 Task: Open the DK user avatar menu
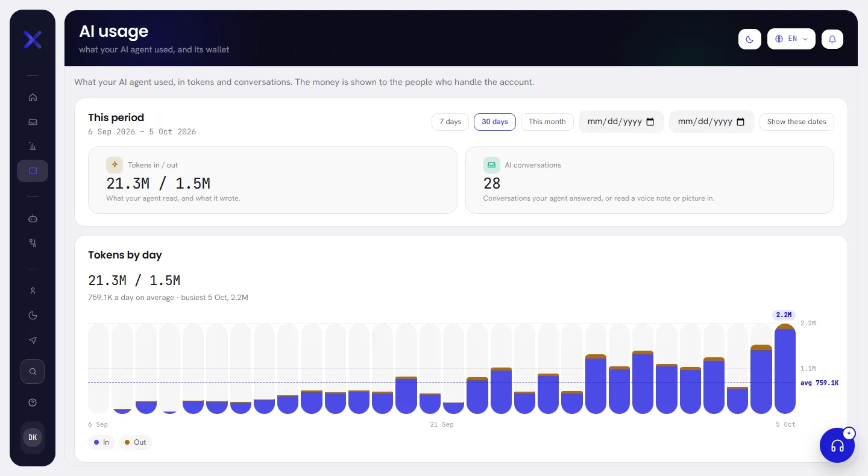click(33, 437)
